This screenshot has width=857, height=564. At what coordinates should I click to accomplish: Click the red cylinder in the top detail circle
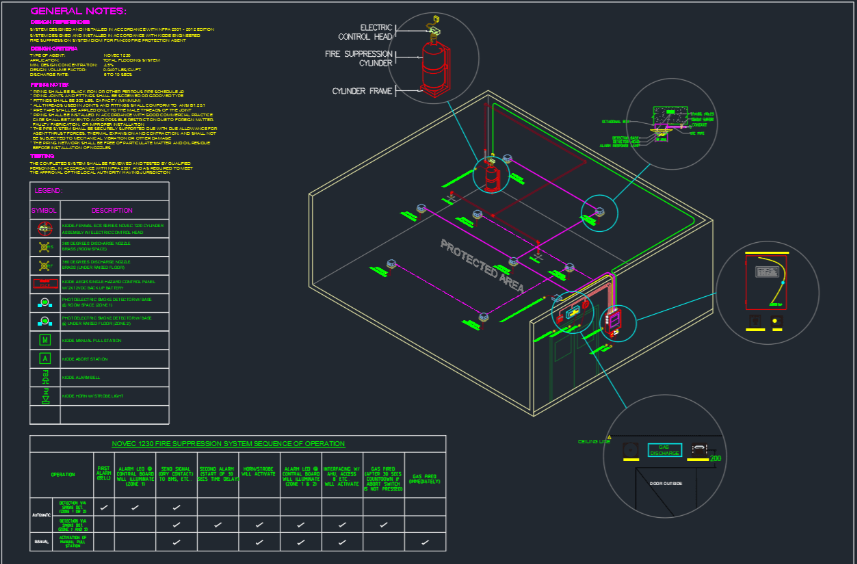tap(436, 68)
